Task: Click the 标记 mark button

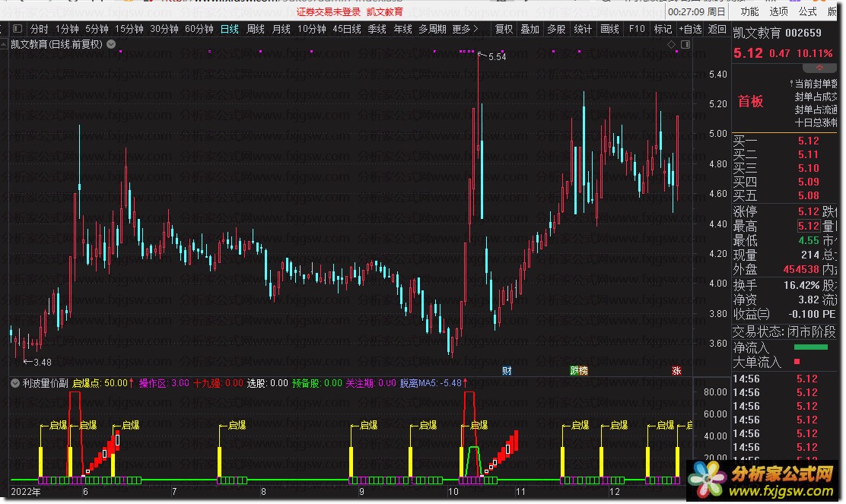Action: point(663,29)
